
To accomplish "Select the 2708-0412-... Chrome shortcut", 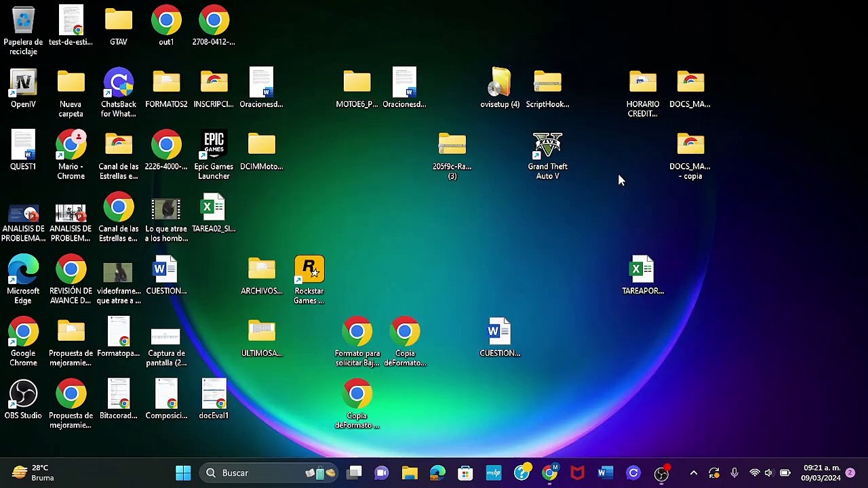I will click(x=214, y=27).
